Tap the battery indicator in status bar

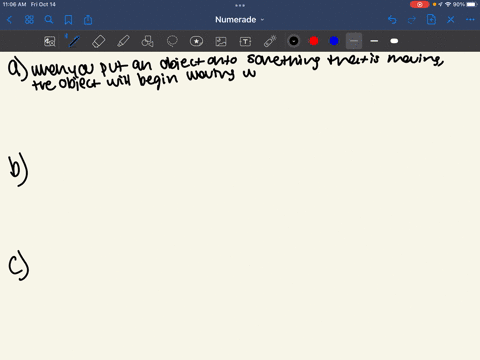tap(472, 5)
